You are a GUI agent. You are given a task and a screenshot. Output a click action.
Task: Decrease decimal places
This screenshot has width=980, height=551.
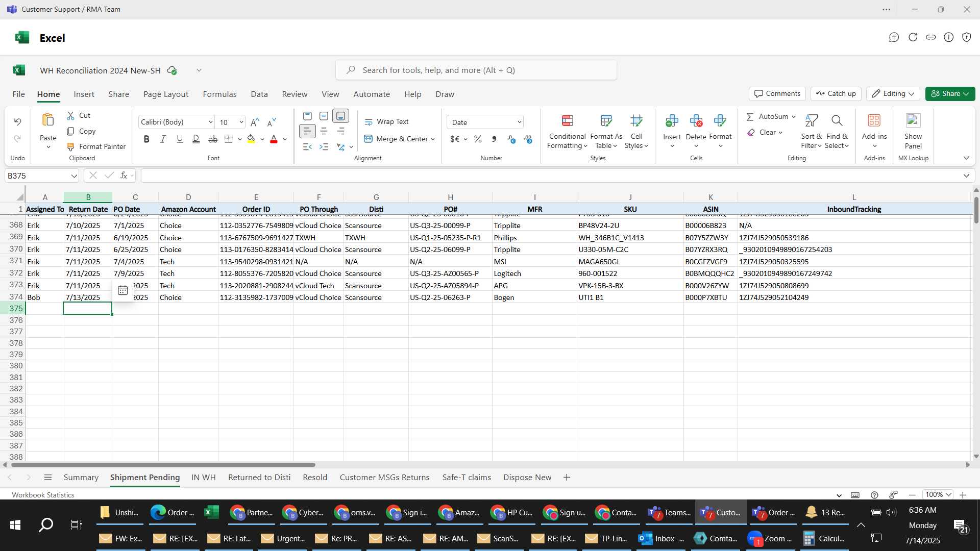pyautogui.click(x=528, y=139)
